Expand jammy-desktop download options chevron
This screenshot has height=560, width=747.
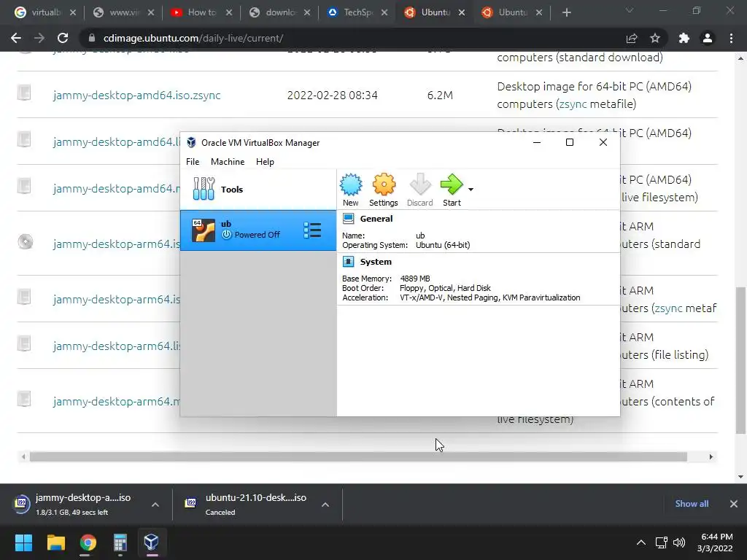[x=155, y=505]
